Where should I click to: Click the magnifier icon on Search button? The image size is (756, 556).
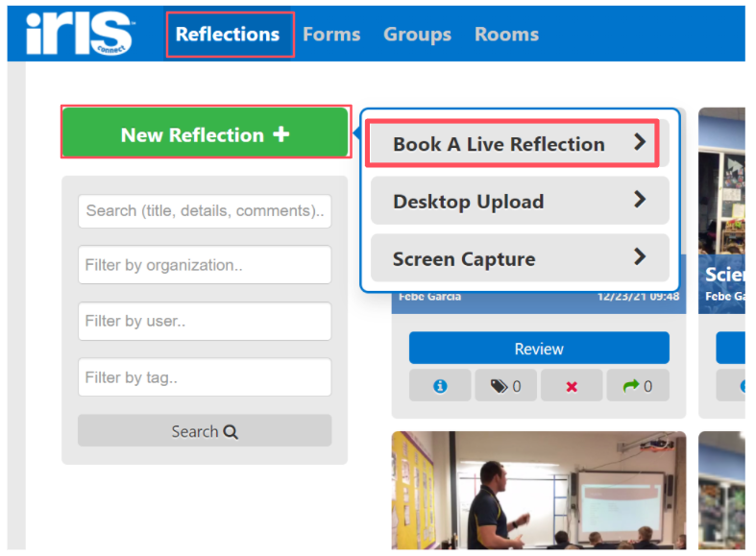pos(231,432)
